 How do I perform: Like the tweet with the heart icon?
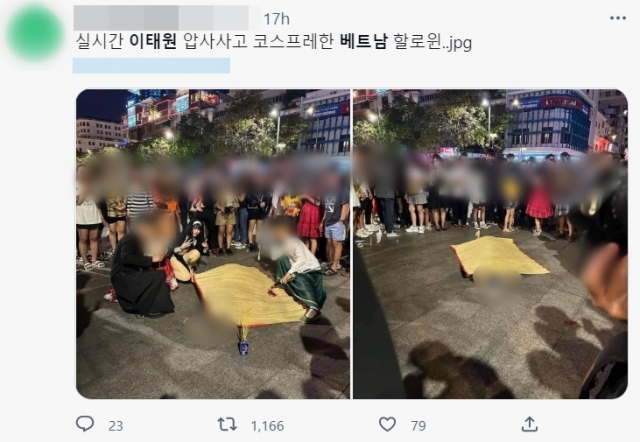point(387,424)
